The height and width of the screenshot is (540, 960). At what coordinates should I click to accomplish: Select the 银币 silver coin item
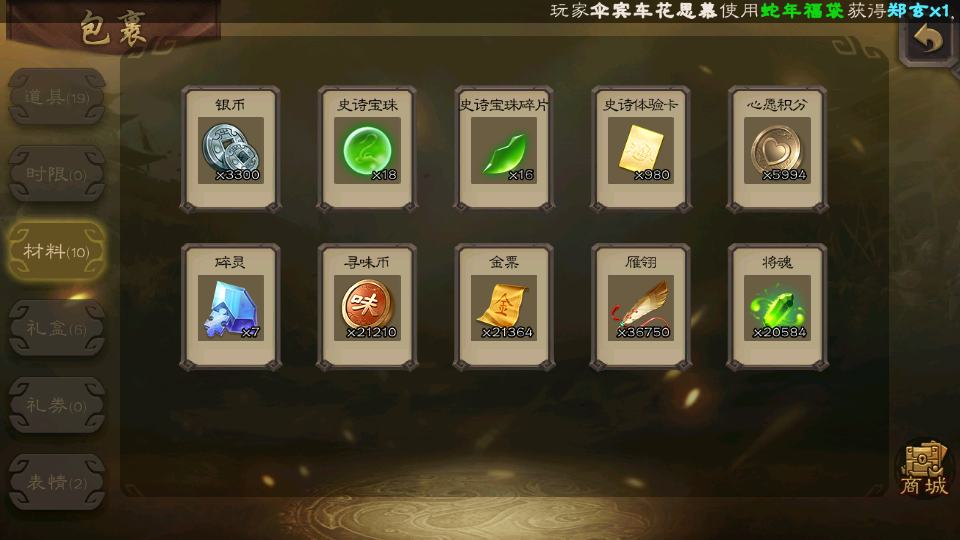pos(231,149)
